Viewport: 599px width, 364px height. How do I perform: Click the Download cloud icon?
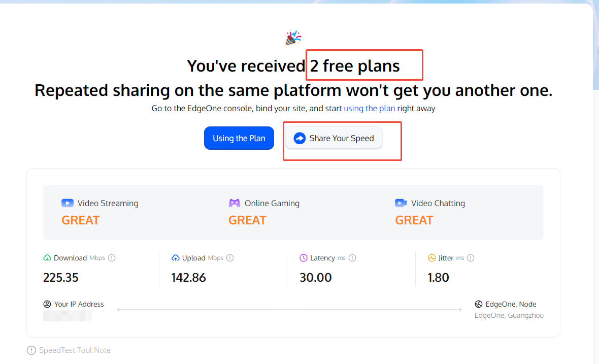point(47,258)
